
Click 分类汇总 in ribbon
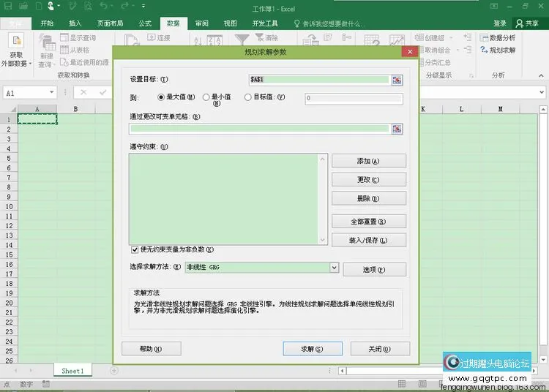[x=435, y=62]
